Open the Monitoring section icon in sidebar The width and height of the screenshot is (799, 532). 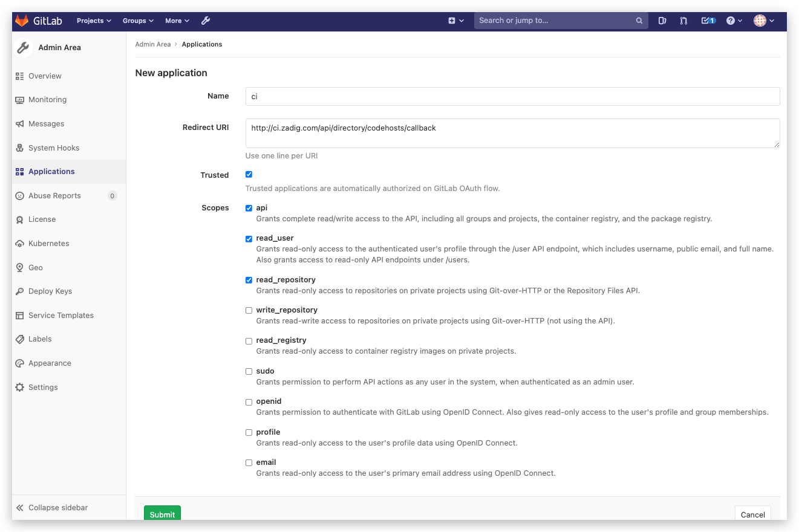coord(20,99)
